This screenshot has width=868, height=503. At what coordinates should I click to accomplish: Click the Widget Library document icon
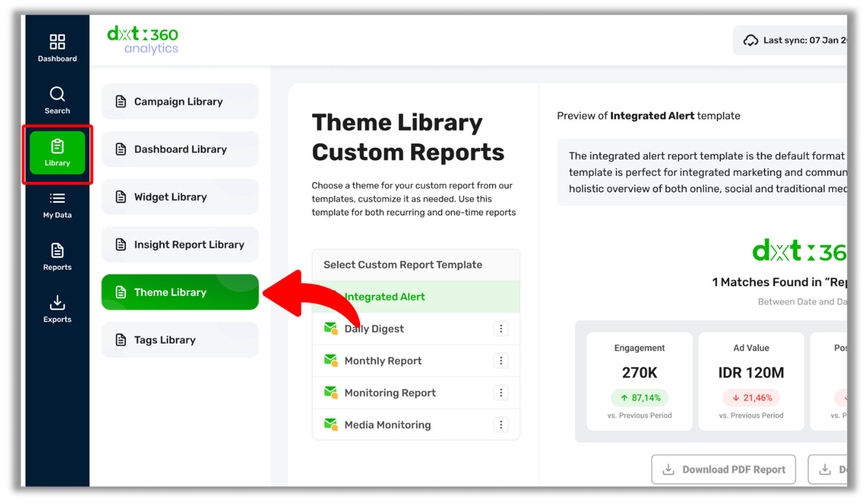click(121, 197)
